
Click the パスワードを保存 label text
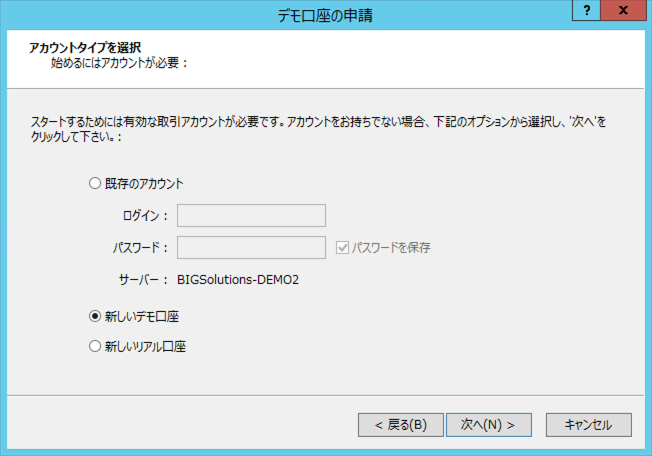pos(391,247)
